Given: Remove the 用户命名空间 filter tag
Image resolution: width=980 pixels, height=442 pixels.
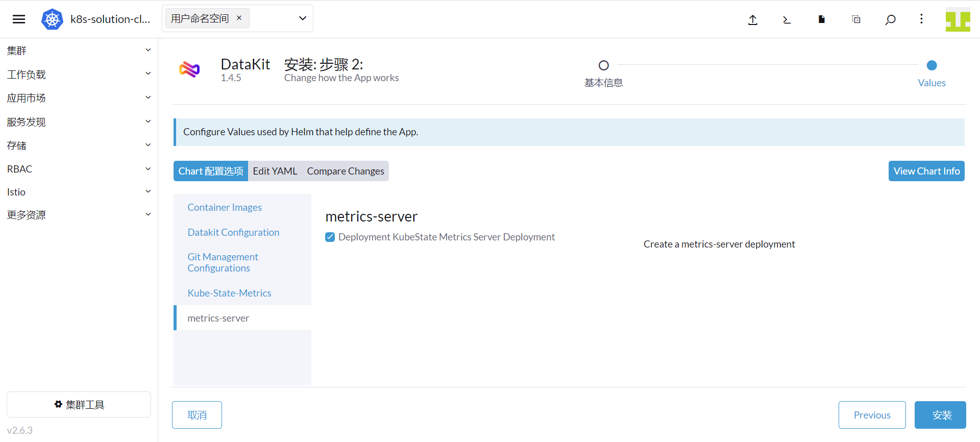Looking at the screenshot, I should coord(239,18).
